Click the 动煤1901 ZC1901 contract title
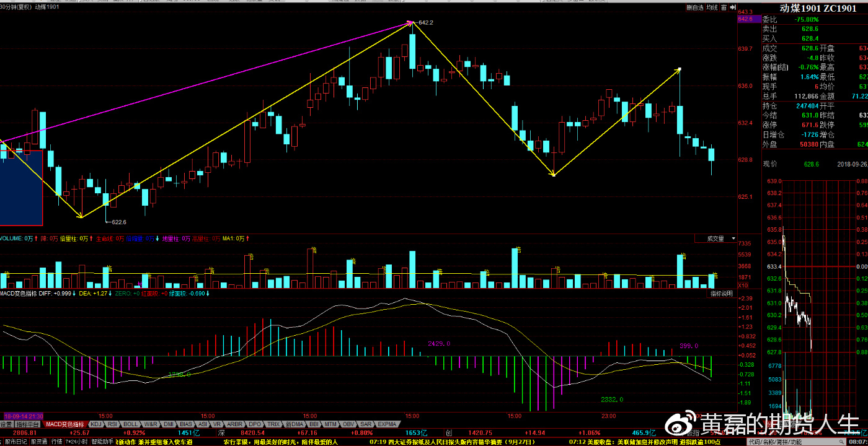Viewport: 868px width, 446px height. 818,8
